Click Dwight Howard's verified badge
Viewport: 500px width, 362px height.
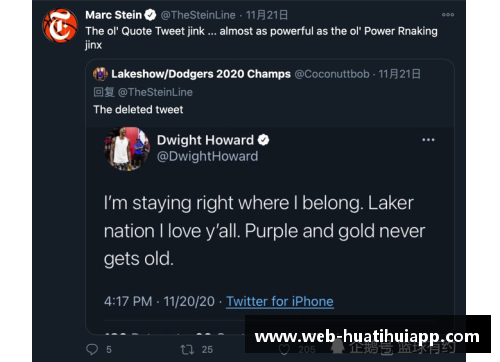[x=263, y=140]
